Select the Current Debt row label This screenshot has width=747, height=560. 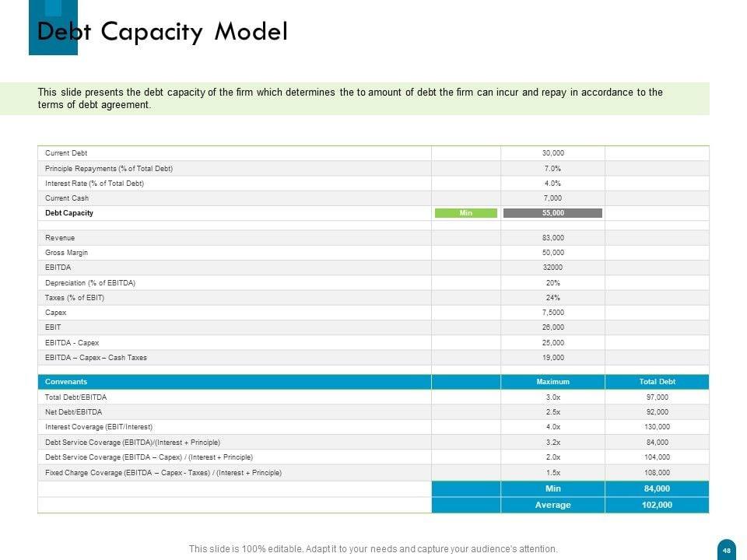[66, 153]
